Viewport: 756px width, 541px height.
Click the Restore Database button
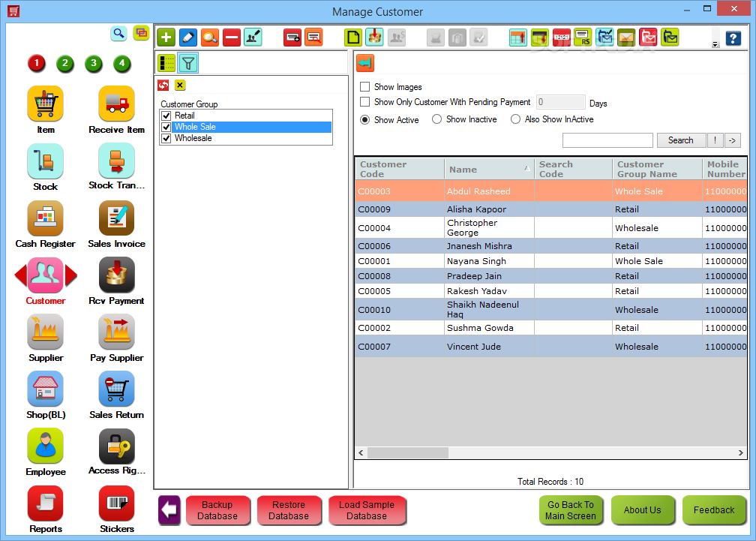(x=289, y=510)
